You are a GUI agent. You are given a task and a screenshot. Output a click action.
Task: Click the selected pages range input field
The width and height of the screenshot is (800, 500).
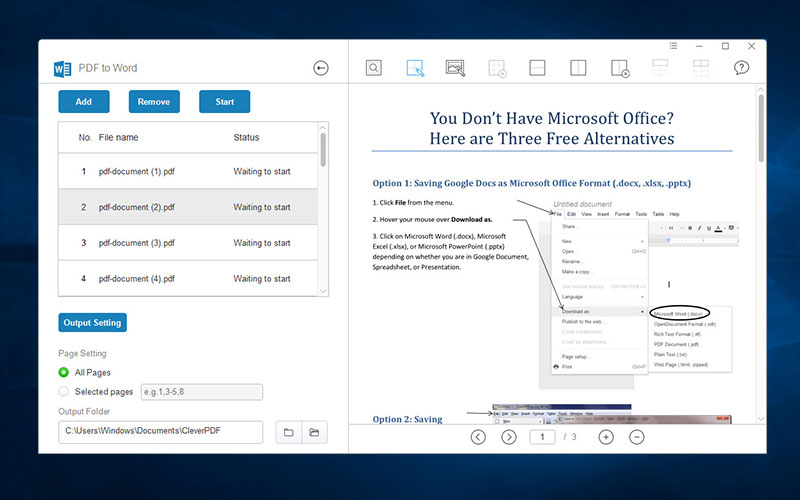coord(202,392)
